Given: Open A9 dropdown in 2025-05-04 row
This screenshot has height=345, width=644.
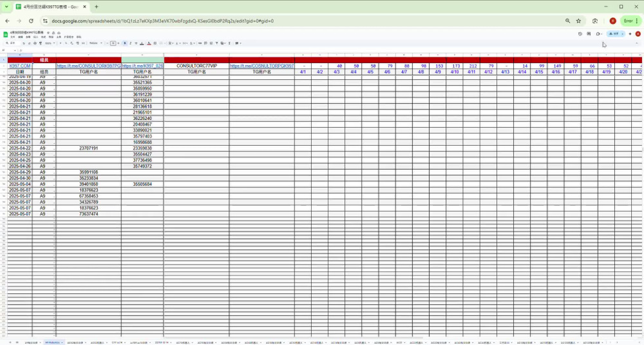Looking at the screenshot, I should (x=54, y=184).
